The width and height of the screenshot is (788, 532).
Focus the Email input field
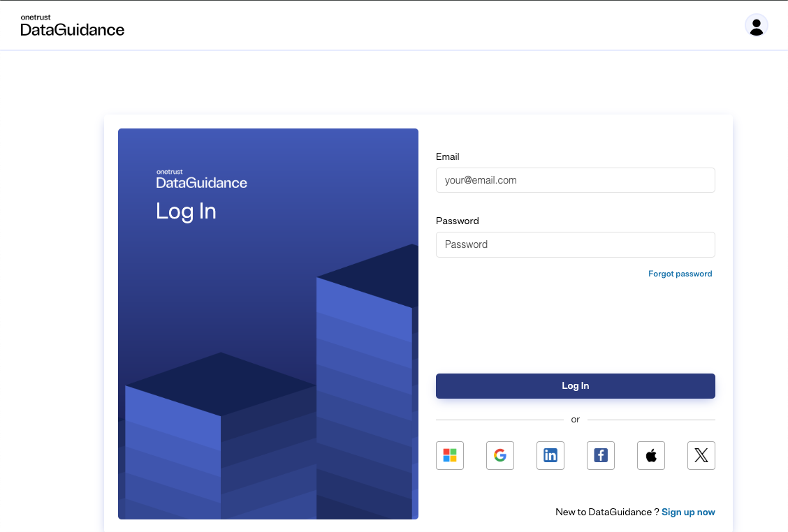pos(575,180)
